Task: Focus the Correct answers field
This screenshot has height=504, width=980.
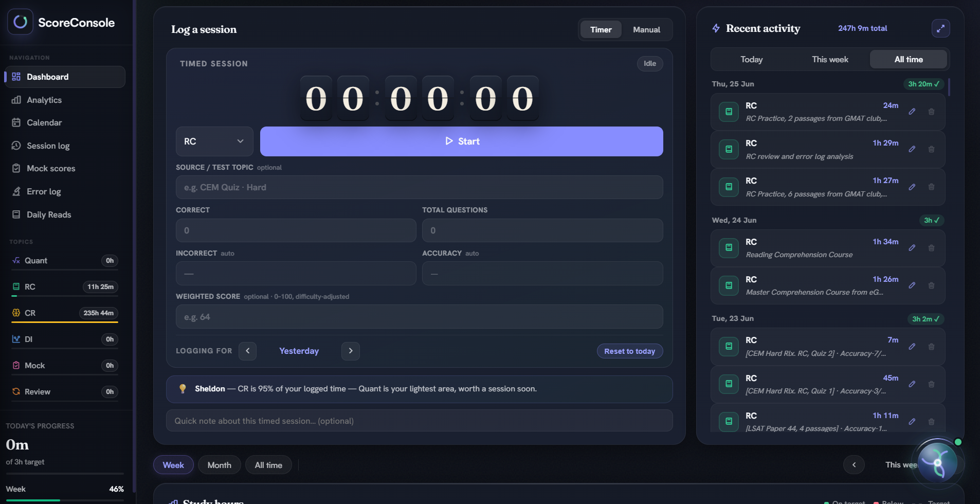Action: click(x=296, y=230)
